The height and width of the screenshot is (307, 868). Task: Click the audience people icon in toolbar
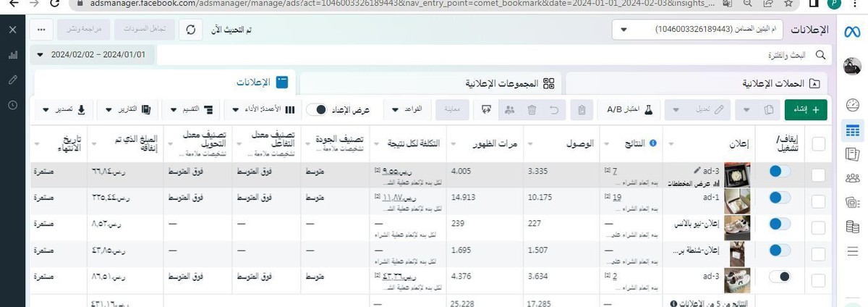pos(509,109)
